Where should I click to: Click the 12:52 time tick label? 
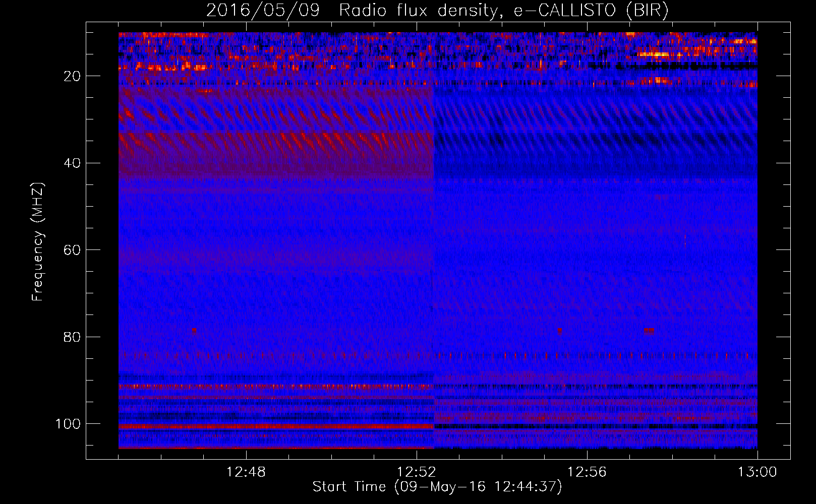(417, 472)
